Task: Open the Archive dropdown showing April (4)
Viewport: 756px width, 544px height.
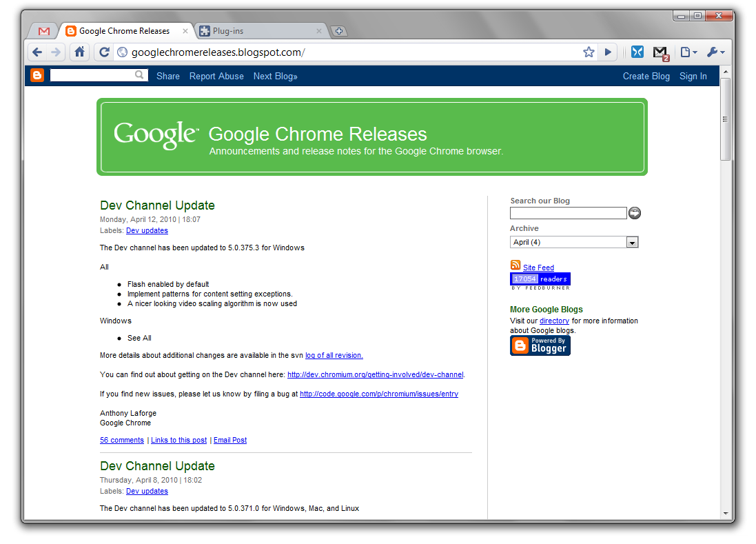Action: pyautogui.click(x=574, y=242)
